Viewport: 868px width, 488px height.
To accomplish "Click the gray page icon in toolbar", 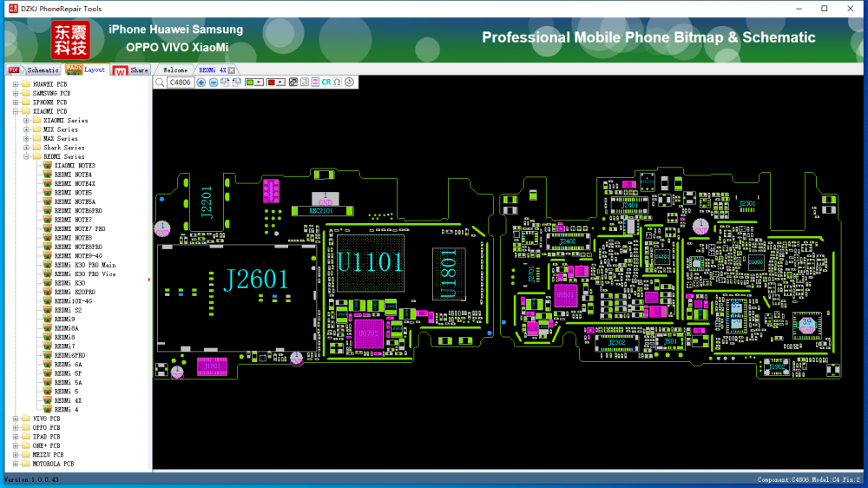I will click(305, 82).
